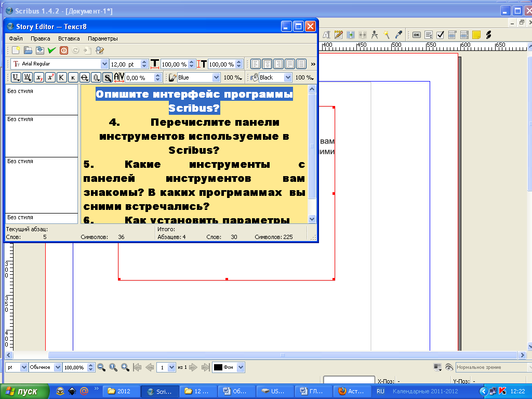Viewport: 532px width, 399px height.
Task: Click the New/Clear text icon in Story Editor
Action: pos(16,50)
